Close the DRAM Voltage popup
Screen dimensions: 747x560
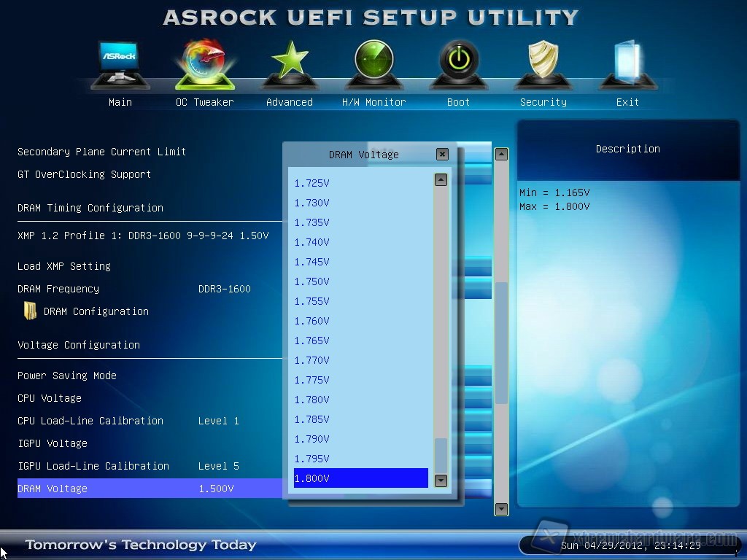(x=442, y=154)
